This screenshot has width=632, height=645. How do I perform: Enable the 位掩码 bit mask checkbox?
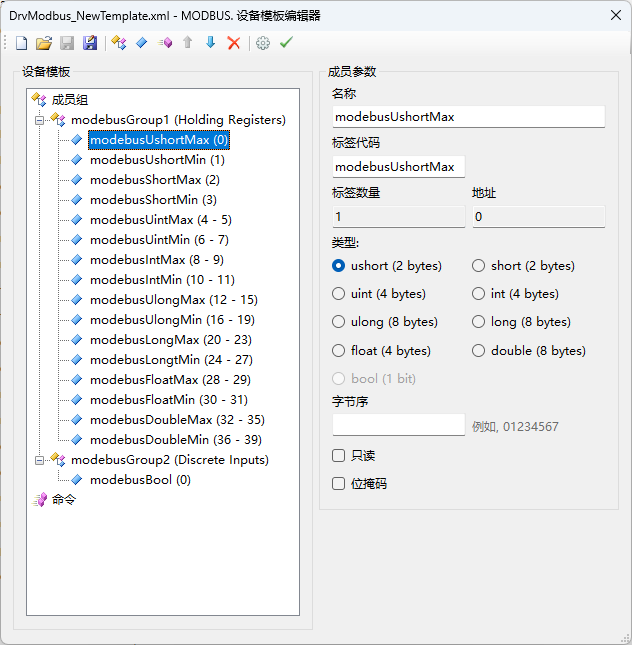(x=338, y=483)
